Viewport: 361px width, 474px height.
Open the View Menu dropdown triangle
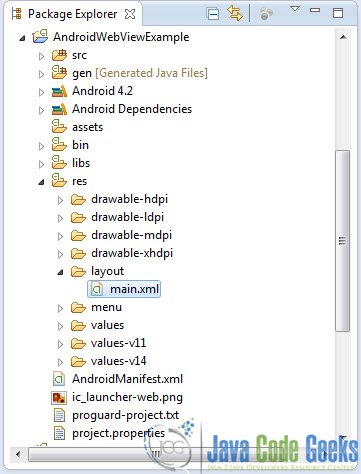(295, 9)
